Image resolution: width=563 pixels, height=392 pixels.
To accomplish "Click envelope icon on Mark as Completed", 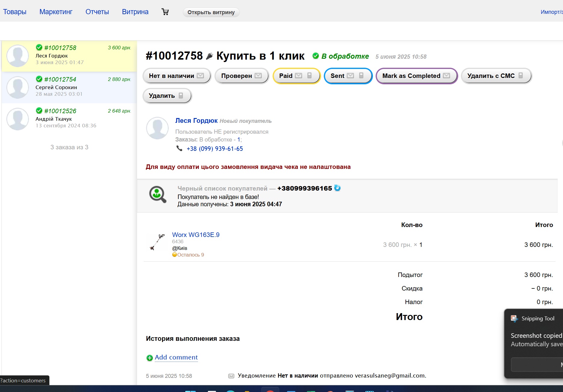I will pos(446,76).
